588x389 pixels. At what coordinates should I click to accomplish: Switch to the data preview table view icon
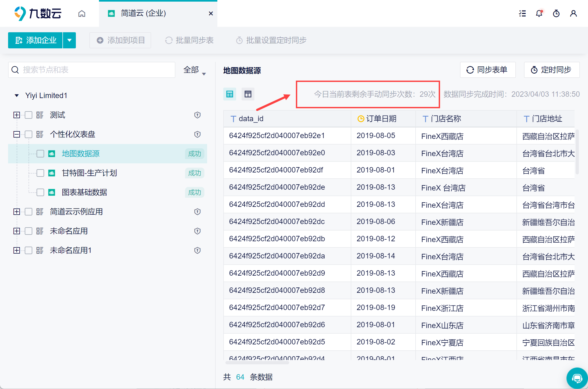click(230, 94)
